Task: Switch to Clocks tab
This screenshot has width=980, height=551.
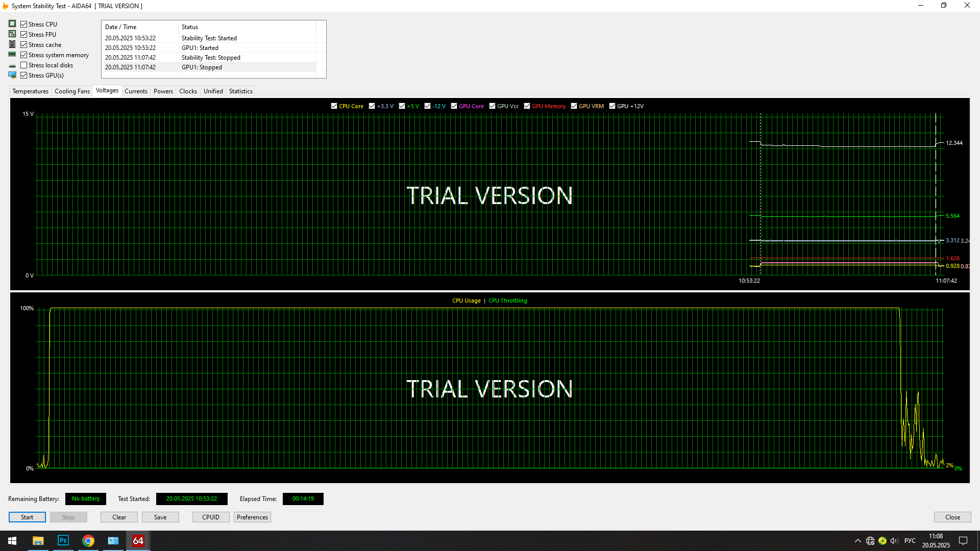Action: (188, 91)
